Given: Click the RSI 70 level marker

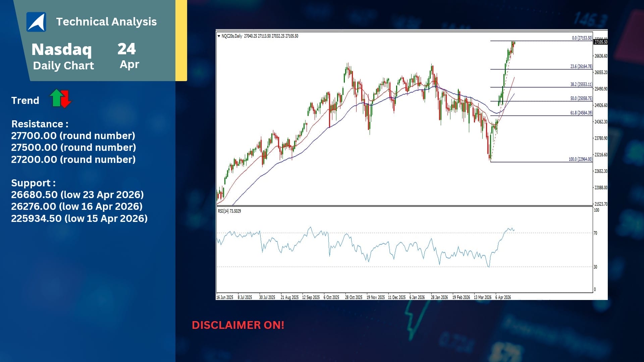Looking at the screenshot, I should tap(595, 233).
